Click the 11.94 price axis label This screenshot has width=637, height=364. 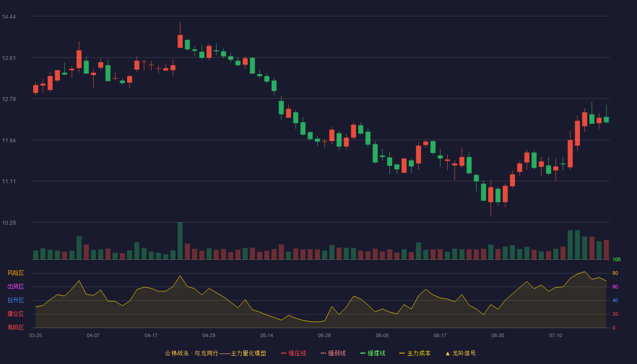coord(9,141)
